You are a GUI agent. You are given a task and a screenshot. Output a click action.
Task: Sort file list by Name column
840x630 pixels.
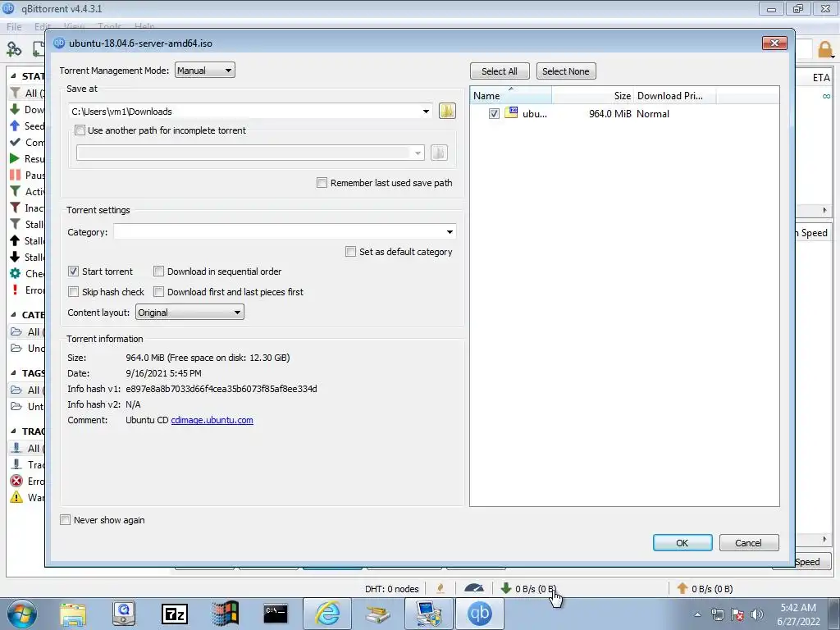click(x=511, y=95)
